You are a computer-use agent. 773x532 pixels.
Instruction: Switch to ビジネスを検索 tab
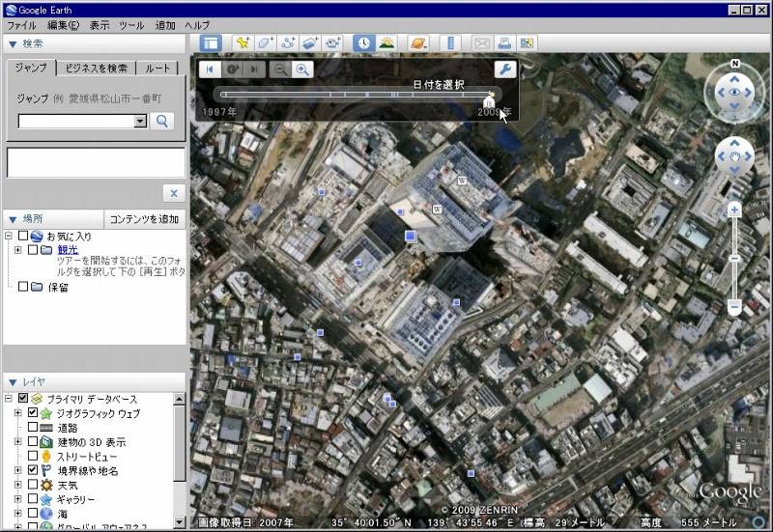96,69
